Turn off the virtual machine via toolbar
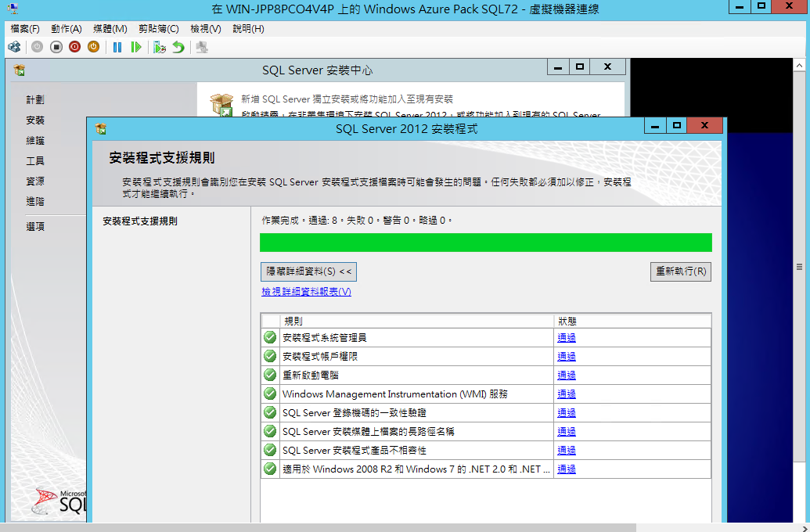 [x=56, y=48]
